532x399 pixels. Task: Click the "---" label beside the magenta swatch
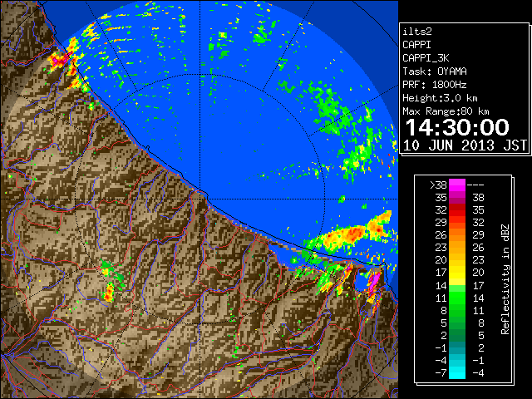475,185
